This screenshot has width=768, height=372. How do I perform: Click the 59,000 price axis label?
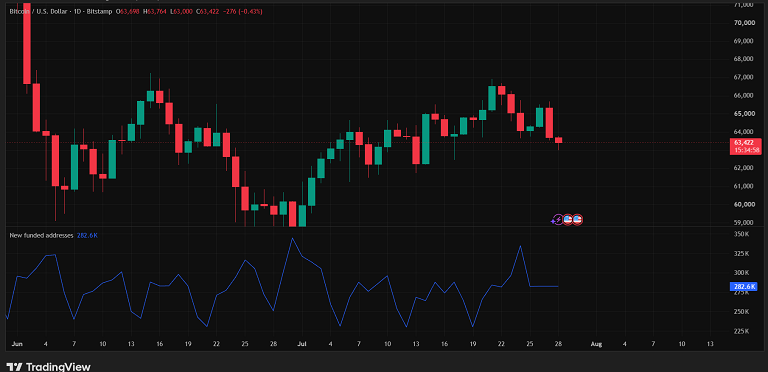744,222
